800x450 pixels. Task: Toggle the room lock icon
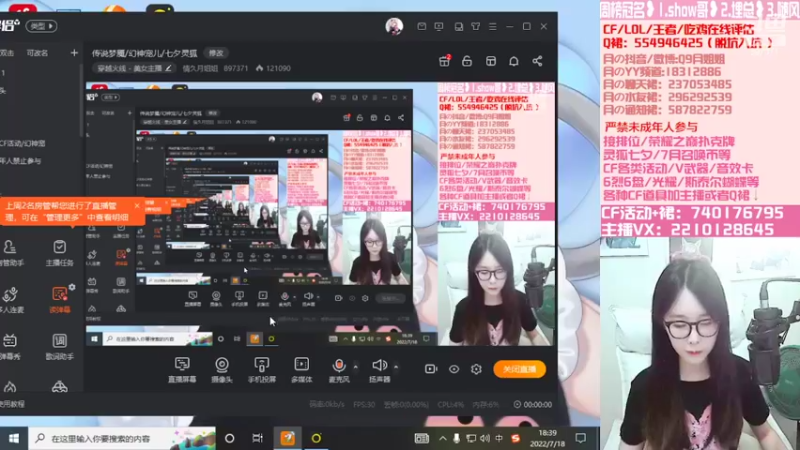467,61
